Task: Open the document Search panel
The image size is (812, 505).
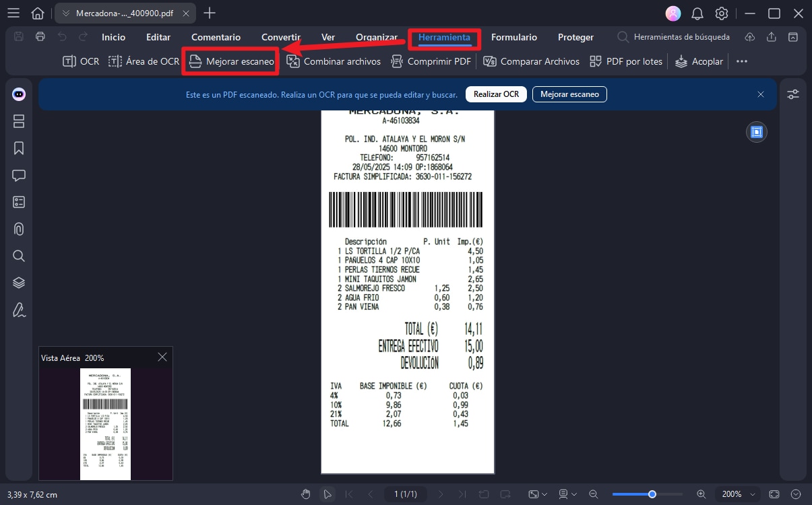Action: (18, 256)
